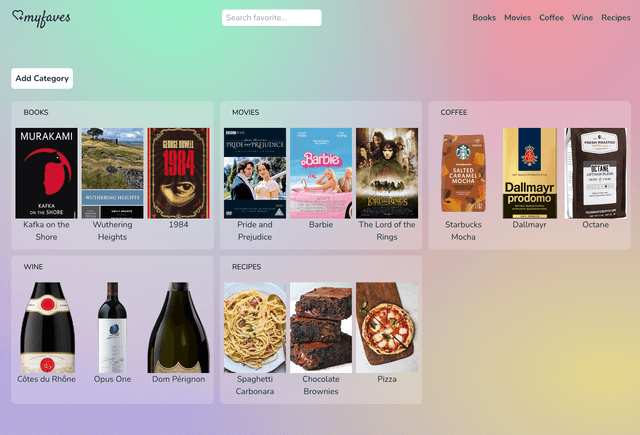Navigate to Recipes in top menu

tap(615, 18)
